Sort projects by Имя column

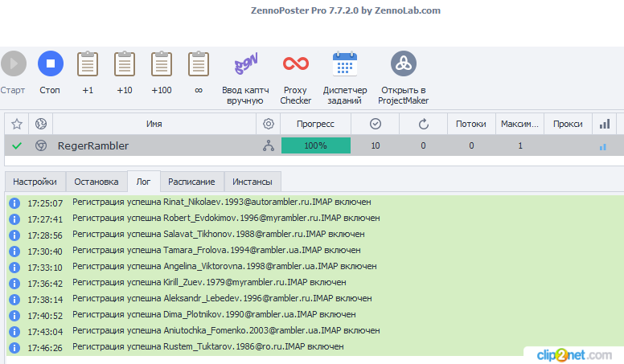pos(154,124)
